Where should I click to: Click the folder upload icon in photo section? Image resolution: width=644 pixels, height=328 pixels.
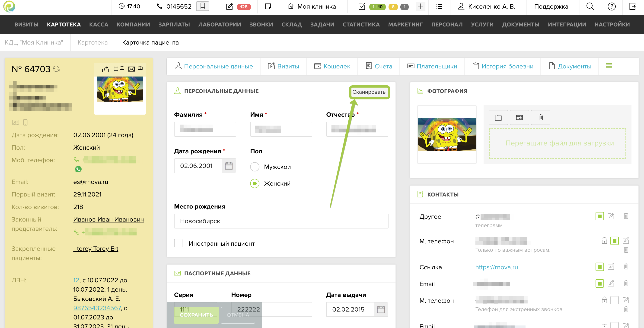[498, 117]
